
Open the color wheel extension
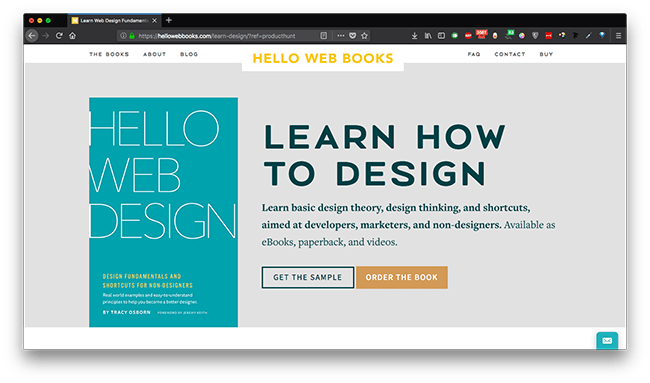522,36
